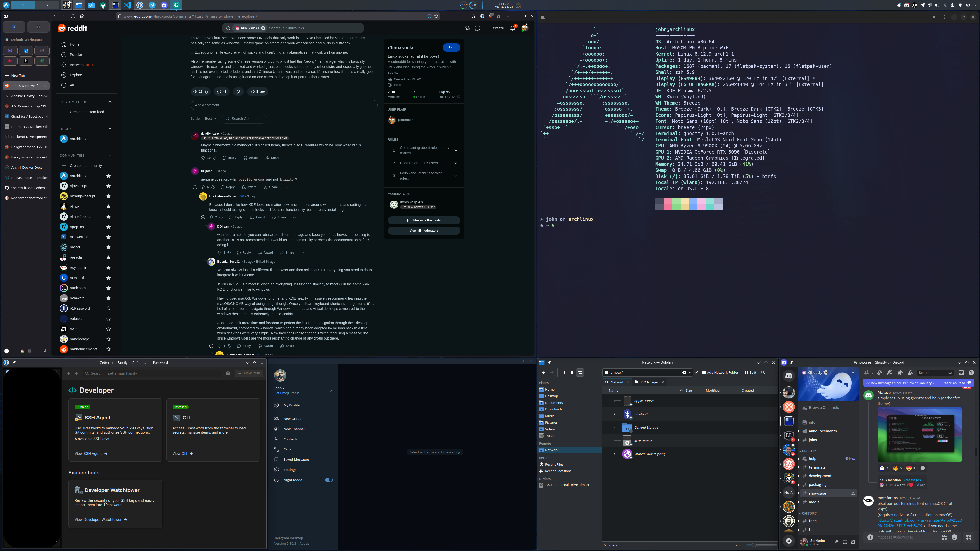980x551 pixels.
Task: Toggle Discord member list icon
Action: [910, 373]
